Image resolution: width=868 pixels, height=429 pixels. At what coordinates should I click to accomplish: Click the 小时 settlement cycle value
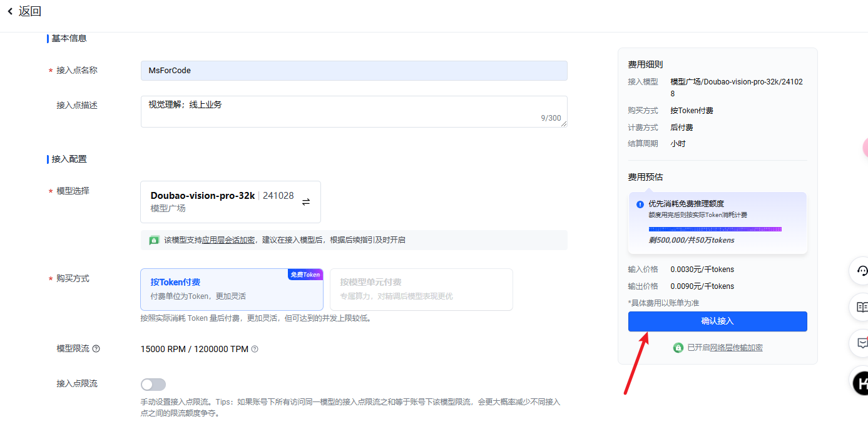tap(678, 144)
